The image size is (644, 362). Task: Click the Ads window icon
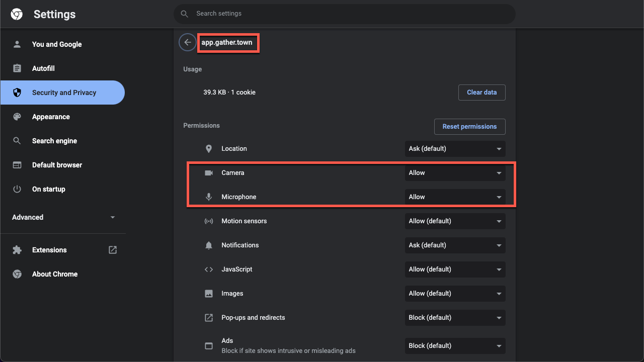[209, 346]
